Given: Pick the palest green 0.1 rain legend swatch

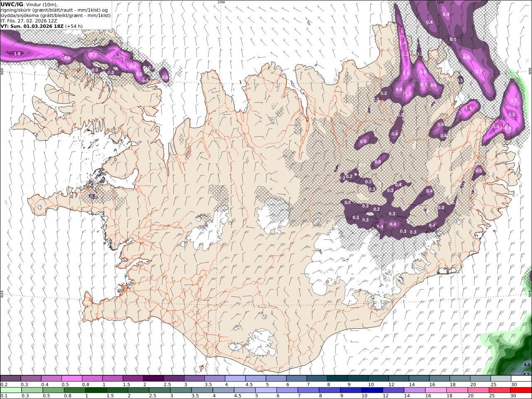Looking at the screenshot, I should tap(11, 390).
